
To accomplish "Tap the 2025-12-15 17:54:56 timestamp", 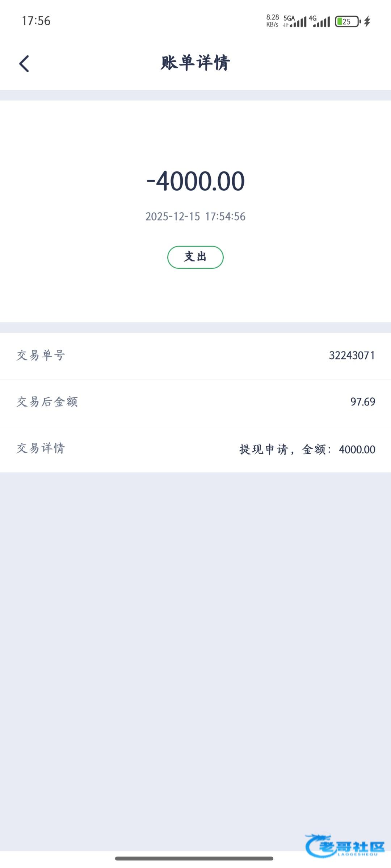I will click(x=195, y=216).
